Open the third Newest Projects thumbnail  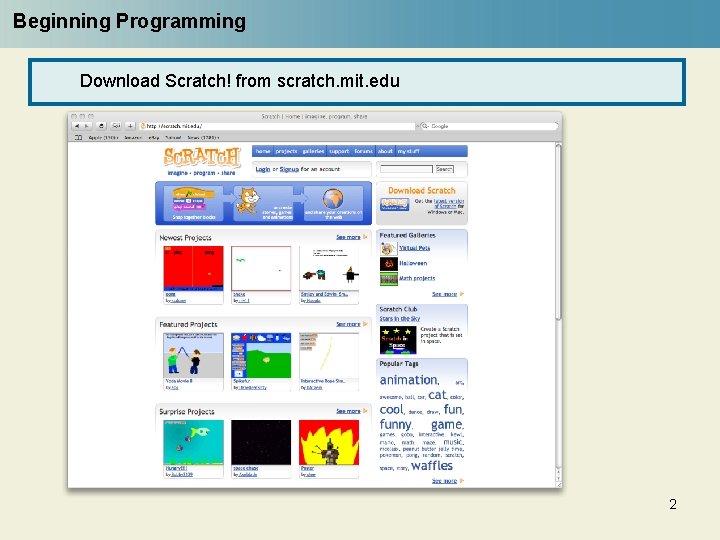[329, 268]
